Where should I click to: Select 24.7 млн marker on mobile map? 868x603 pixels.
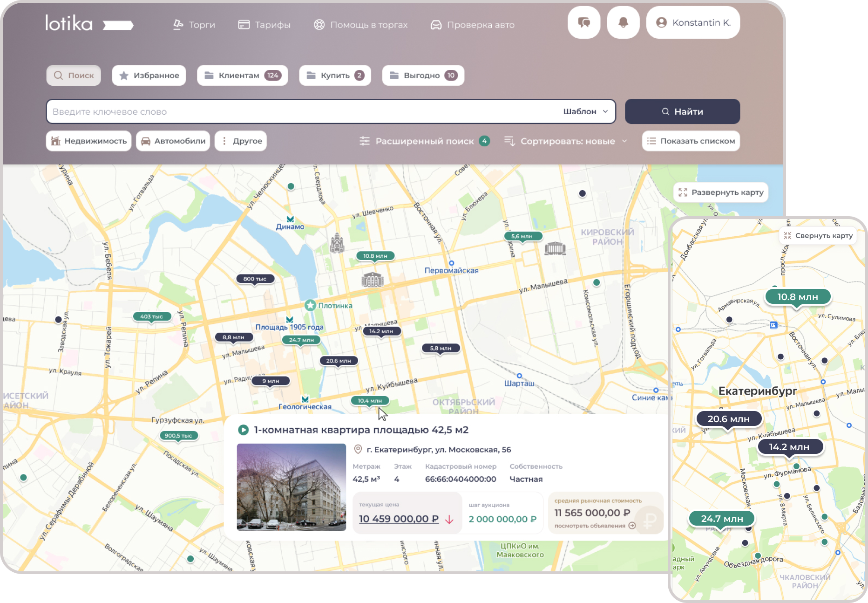722,519
